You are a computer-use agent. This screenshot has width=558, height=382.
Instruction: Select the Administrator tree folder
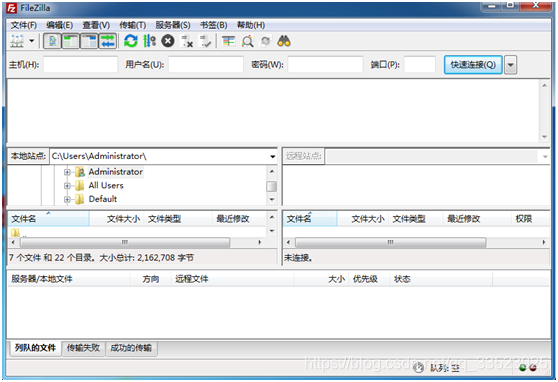coord(115,172)
